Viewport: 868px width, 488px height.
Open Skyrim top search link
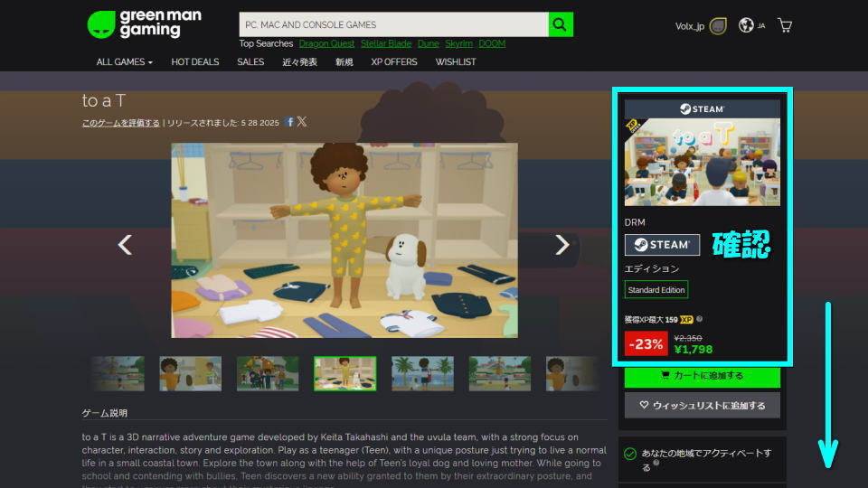(459, 43)
